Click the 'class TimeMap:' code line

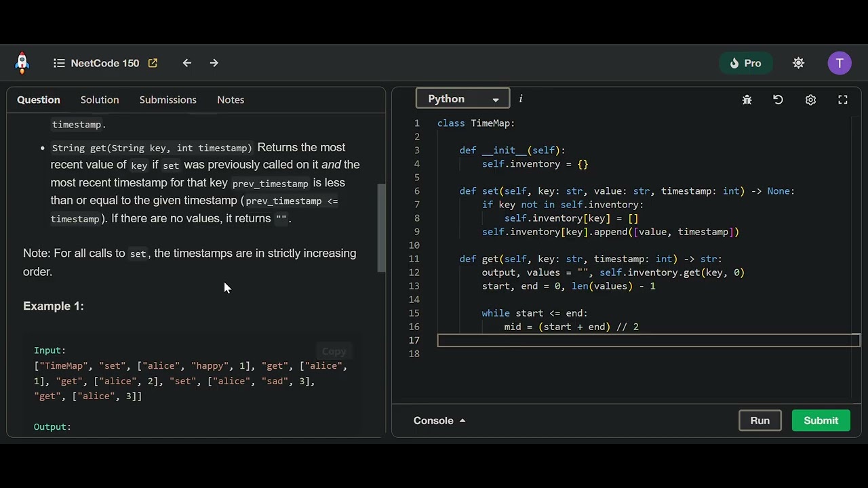pyautogui.click(x=476, y=123)
